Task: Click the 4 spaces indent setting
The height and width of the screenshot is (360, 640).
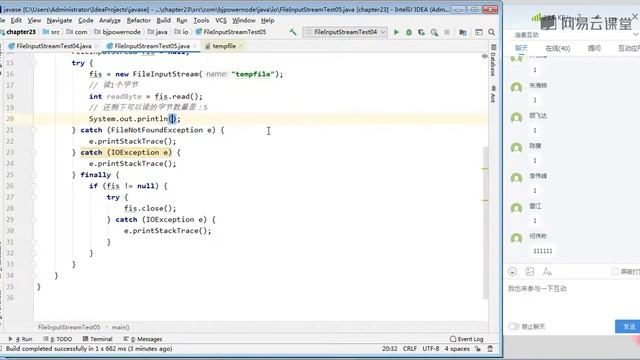Action: (x=457, y=349)
